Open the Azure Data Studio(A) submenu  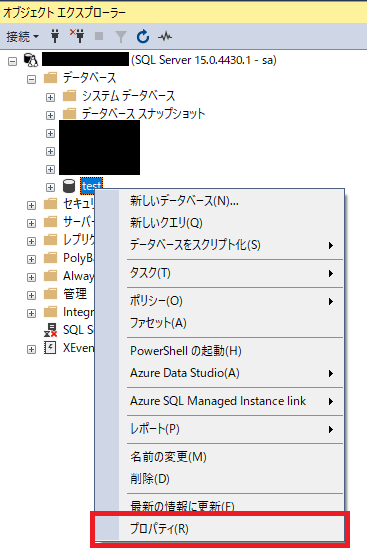click(x=219, y=373)
